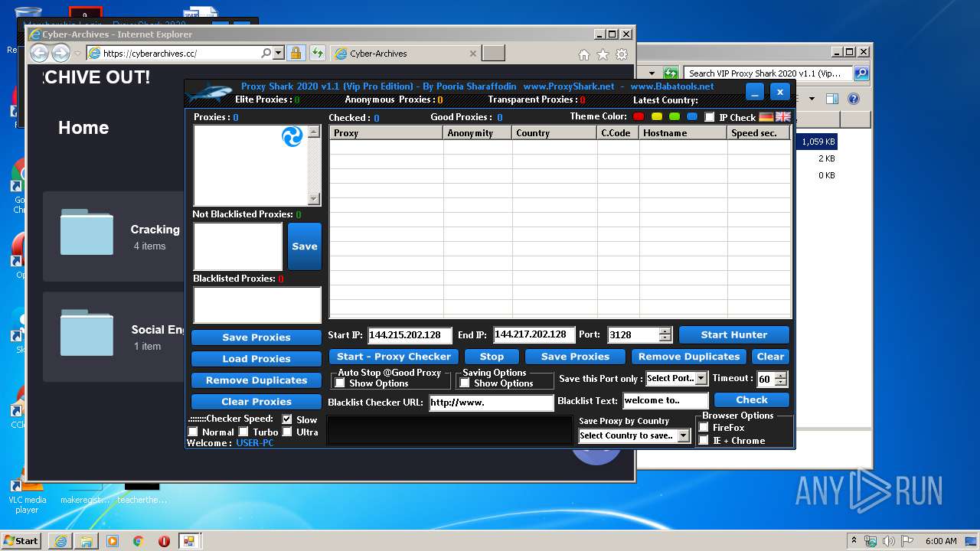
Task: Click the Proxy Shark shark logo
Action: click(209, 94)
